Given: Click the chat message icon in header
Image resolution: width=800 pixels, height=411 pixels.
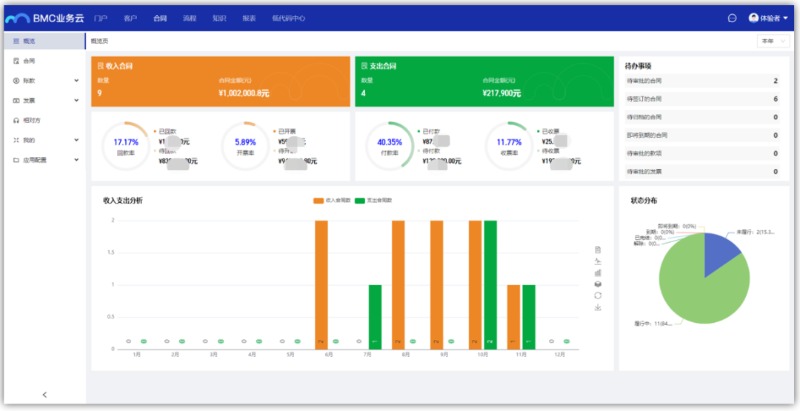Looking at the screenshot, I should coord(732,18).
